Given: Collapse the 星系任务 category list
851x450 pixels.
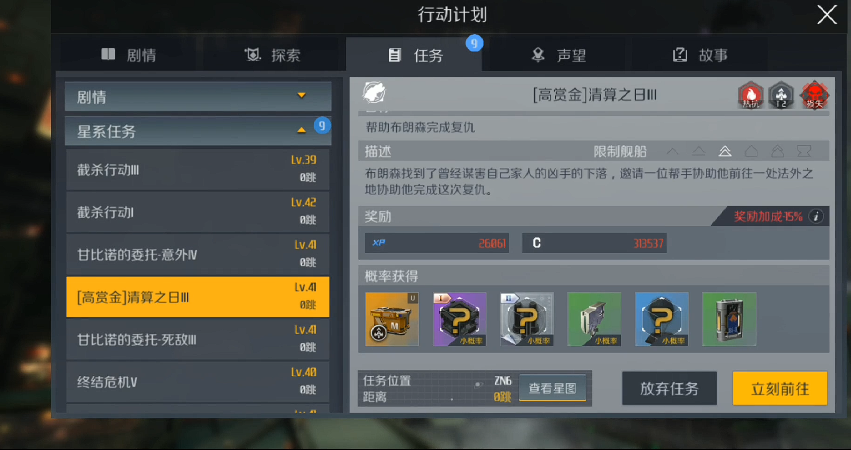Looking at the screenshot, I should pyautogui.click(x=198, y=131).
